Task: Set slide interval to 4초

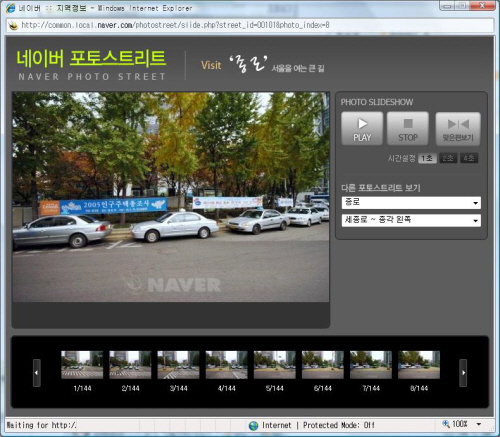Action: click(x=469, y=158)
